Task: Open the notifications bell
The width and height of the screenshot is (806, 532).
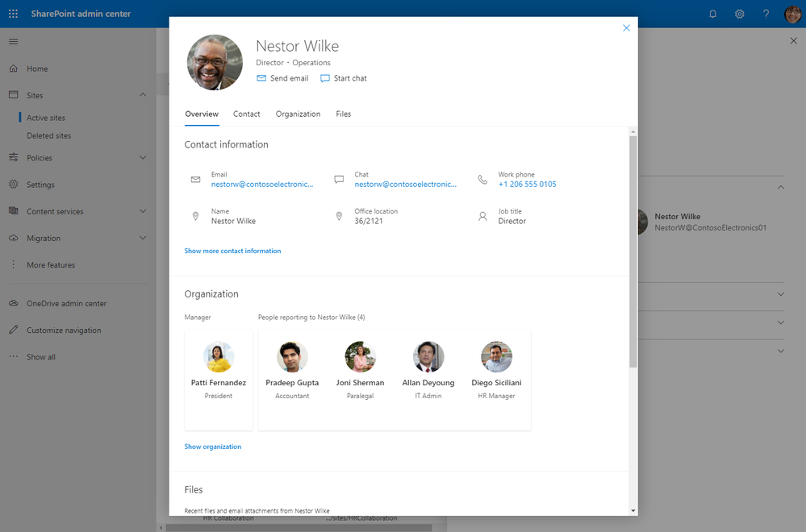Action: (x=712, y=14)
